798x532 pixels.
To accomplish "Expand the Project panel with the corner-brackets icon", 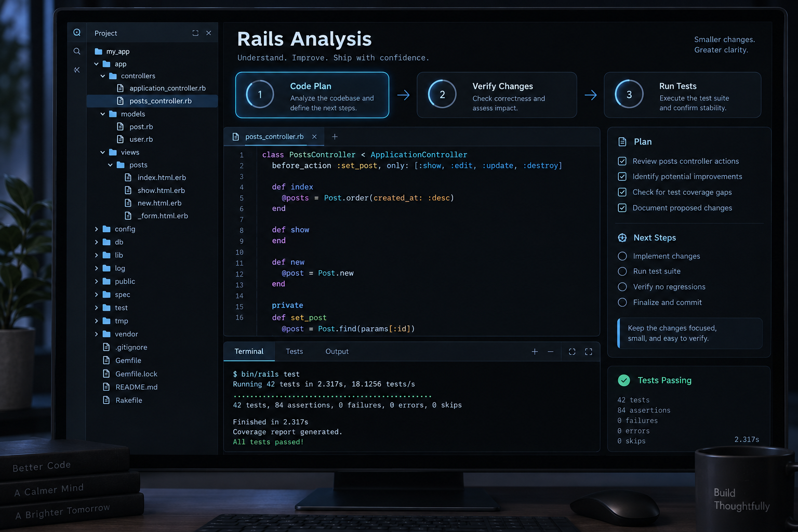I will (x=195, y=33).
